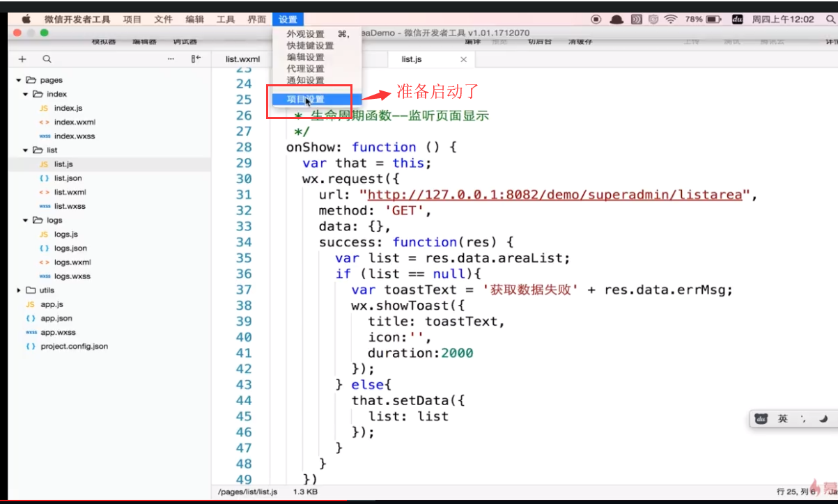Image resolution: width=838 pixels, height=504 pixels.
Task: Place cursor on 'duration:2000' code line
Action: point(421,353)
